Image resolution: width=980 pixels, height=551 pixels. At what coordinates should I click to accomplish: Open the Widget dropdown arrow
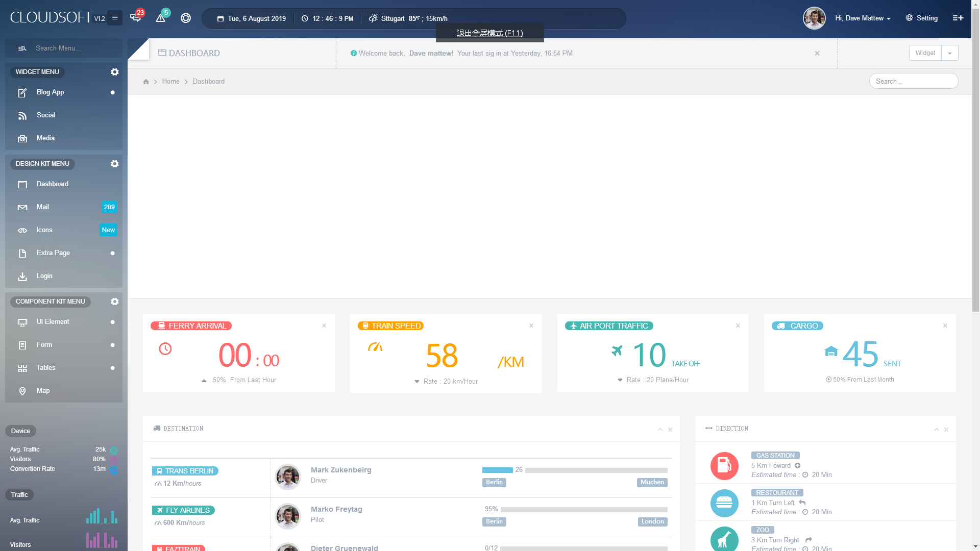click(950, 53)
